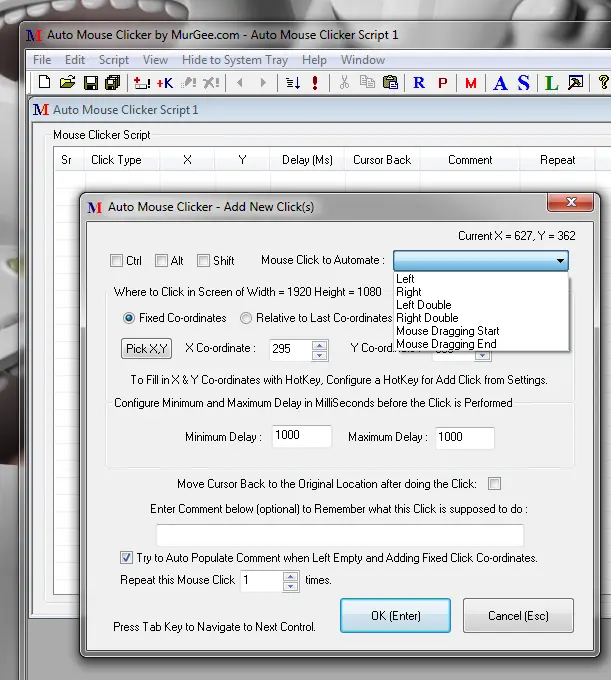Click the Save floppy disk icon
Screen dimensions: 611x680
coord(90,83)
